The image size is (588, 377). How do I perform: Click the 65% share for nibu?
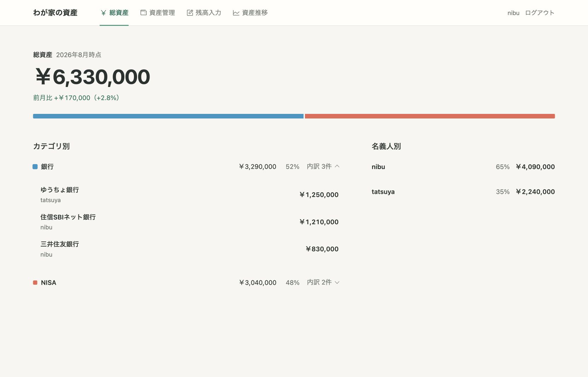coord(502,167)
